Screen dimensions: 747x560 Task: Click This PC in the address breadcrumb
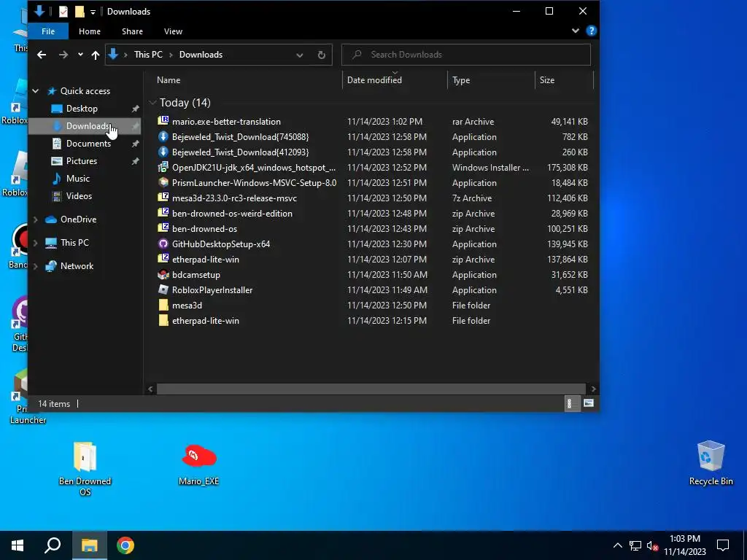pos(148,55)
